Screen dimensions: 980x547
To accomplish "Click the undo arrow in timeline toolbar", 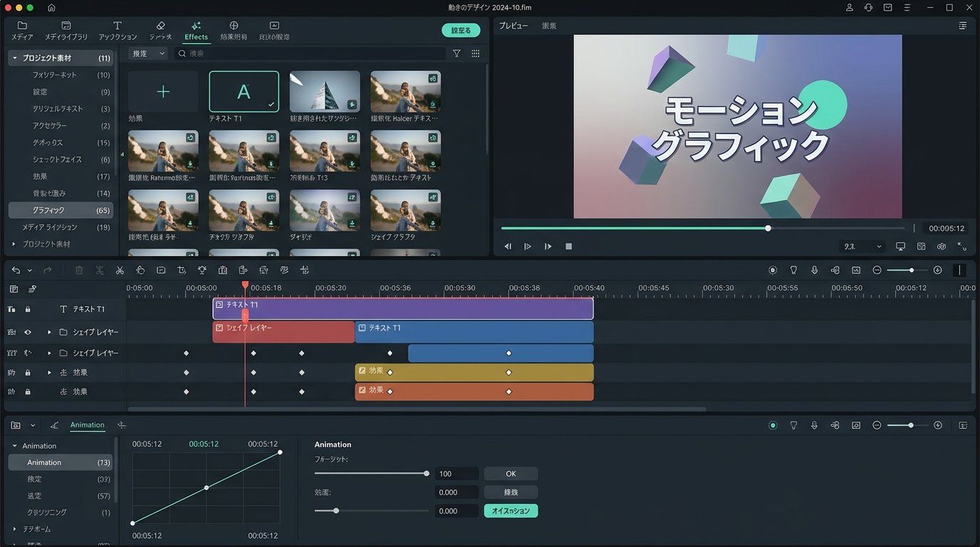I will point(16,271).
